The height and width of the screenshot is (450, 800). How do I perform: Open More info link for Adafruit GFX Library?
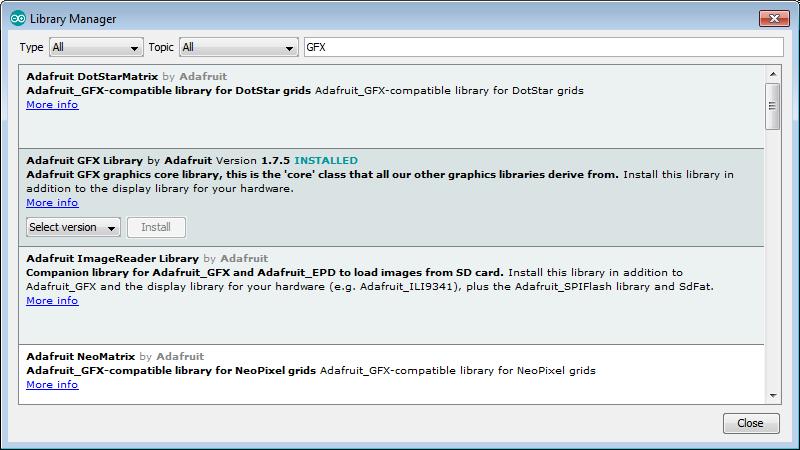click(x=52, y=203)
